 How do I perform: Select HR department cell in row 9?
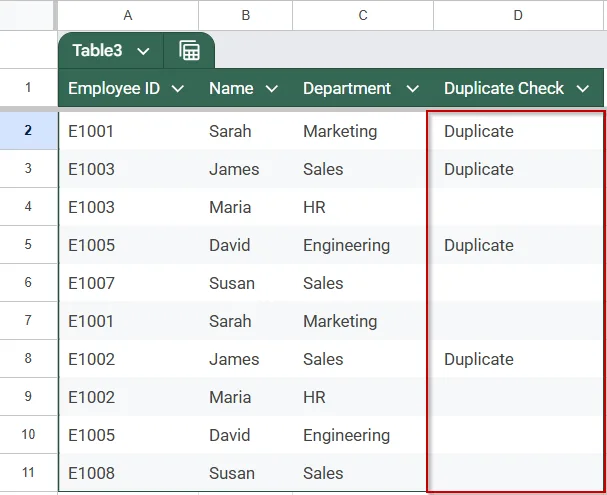363,396
